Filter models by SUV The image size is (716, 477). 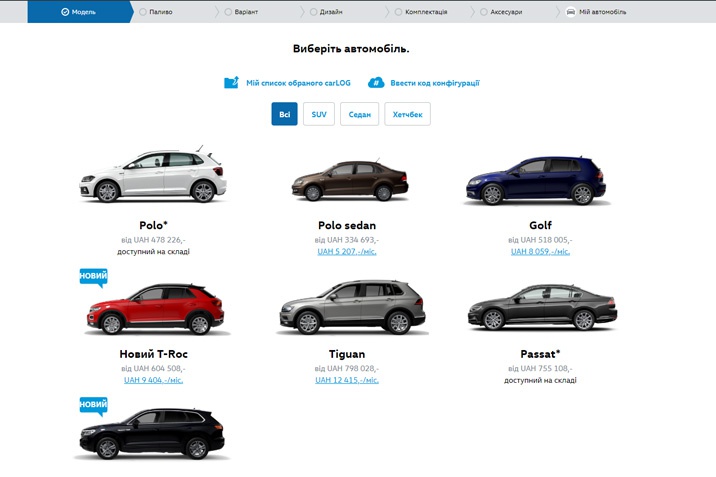point(319,114)
